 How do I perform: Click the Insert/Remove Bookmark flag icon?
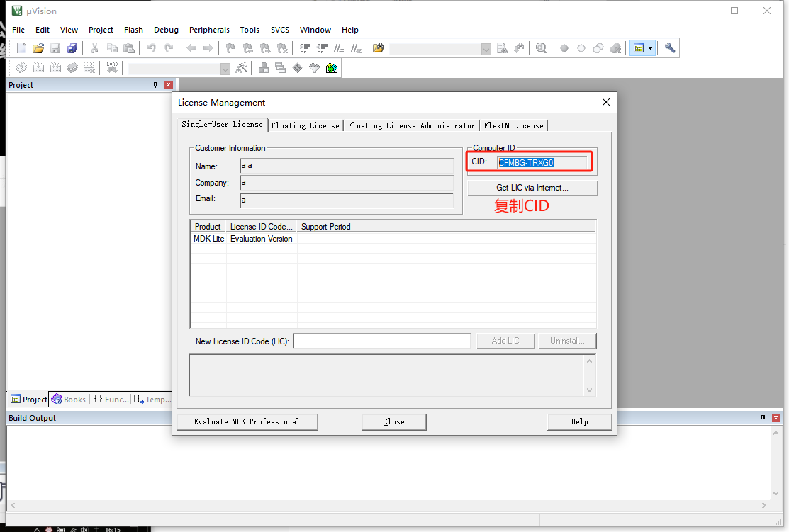coord(230,48)
